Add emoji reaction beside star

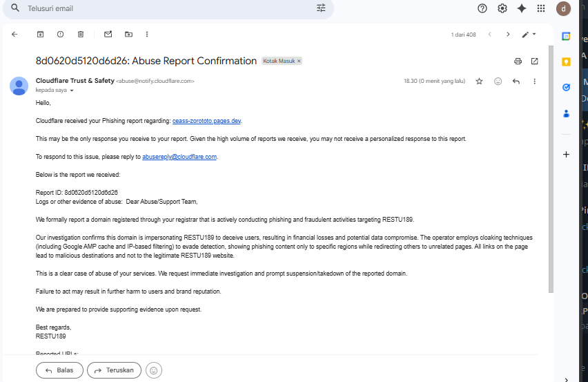pyautogui.click(x=498, y=81)
